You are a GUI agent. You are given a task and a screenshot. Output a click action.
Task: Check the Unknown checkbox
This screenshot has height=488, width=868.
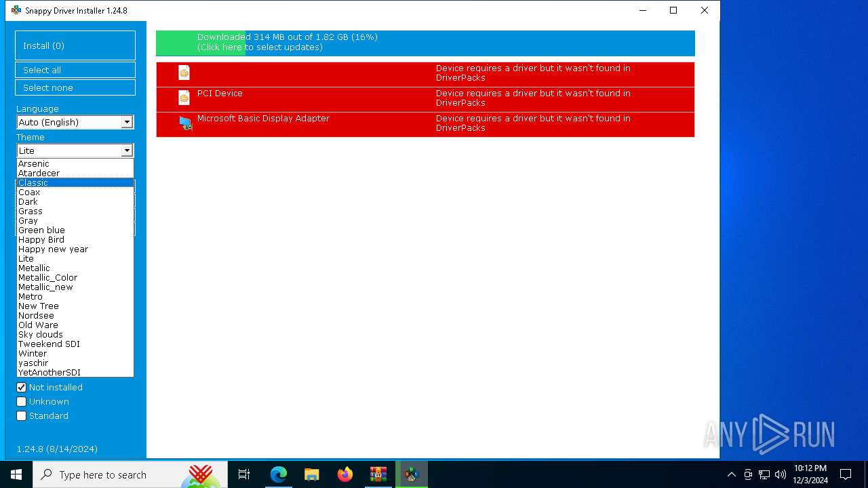pos(22,402)
